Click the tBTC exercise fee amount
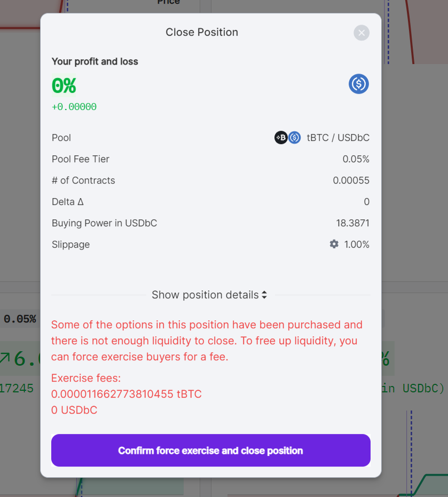 [126, 395]
